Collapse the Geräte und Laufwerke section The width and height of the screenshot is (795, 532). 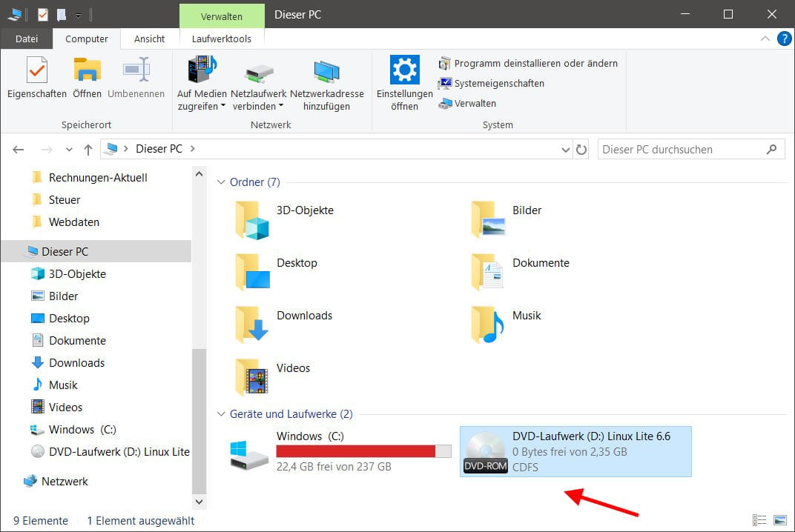tap(220, 414)
